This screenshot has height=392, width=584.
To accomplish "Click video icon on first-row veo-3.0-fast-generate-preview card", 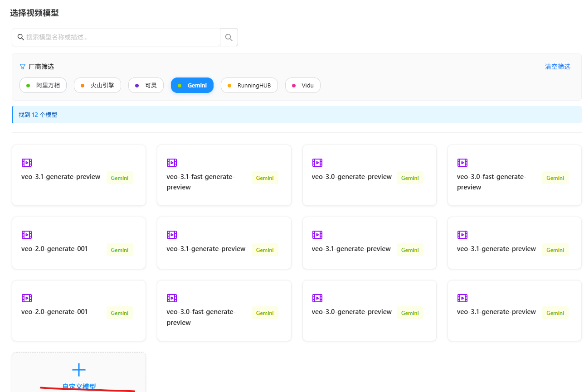I will (462, 163).
